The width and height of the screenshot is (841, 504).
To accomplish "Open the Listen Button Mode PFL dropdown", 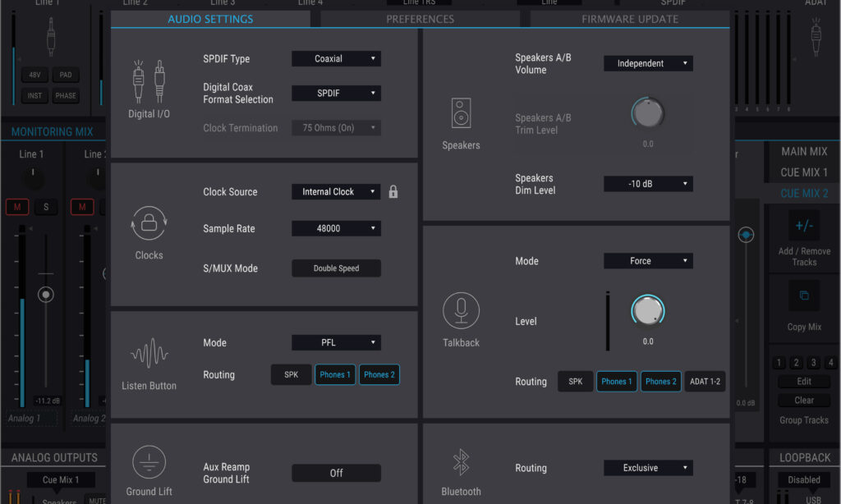I will point(336,342).
